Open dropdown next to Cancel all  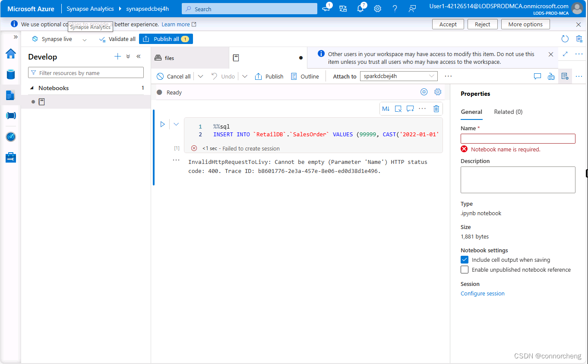coord(200,76)
